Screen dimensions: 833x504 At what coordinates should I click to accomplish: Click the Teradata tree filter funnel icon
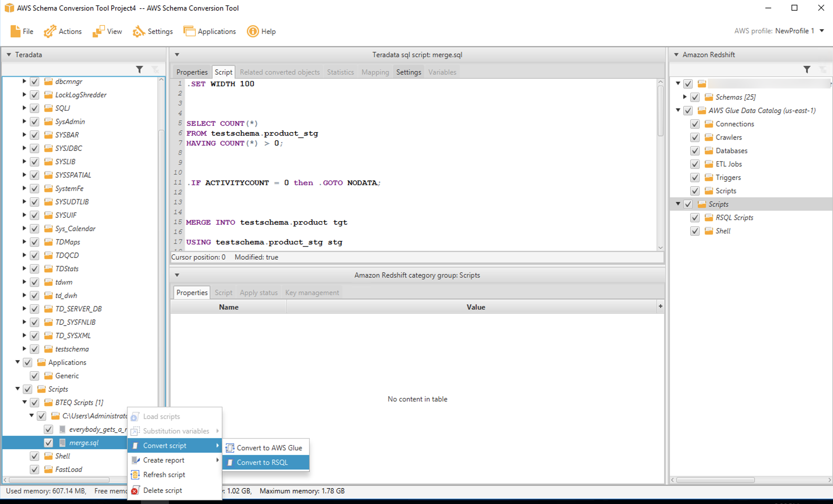pos(139,70)
